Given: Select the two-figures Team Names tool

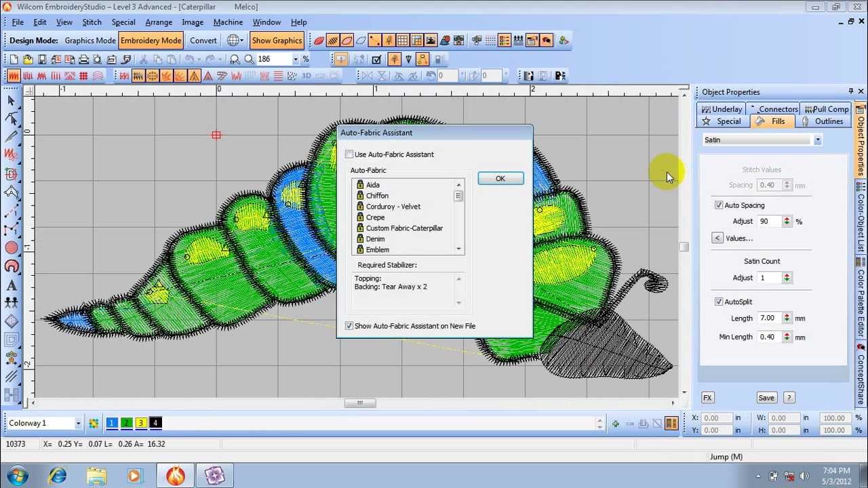Looking at the screenshot, I should coord(12,303).
